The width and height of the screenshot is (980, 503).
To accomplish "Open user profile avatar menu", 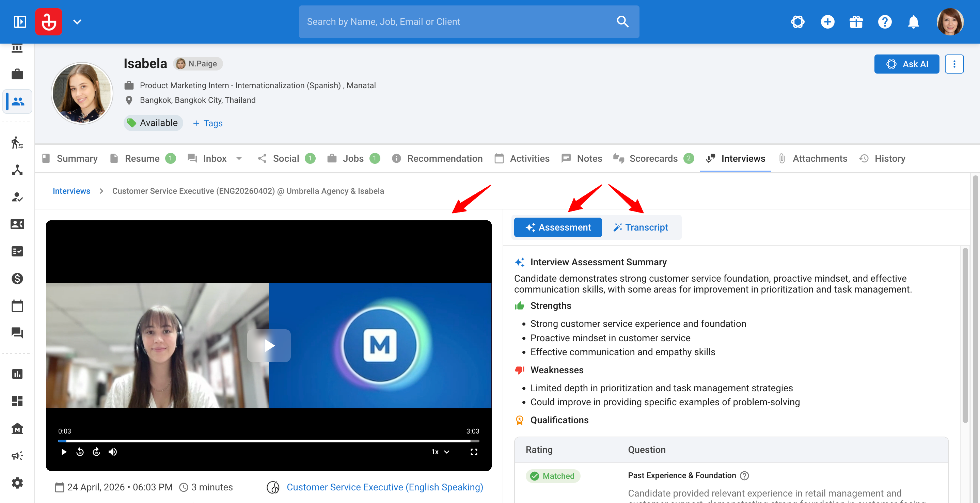I will (x=950, y=22).
